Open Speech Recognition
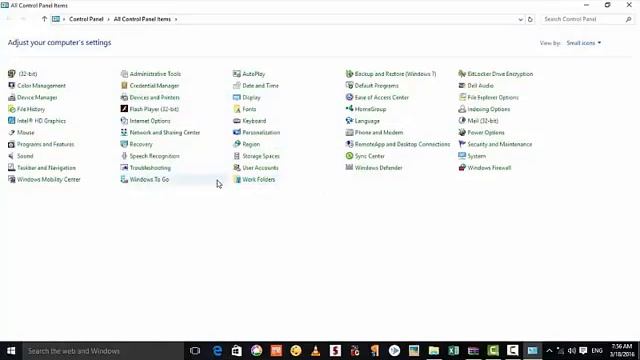The width and height of the screenshot is (640, 360). coord(154,156)
